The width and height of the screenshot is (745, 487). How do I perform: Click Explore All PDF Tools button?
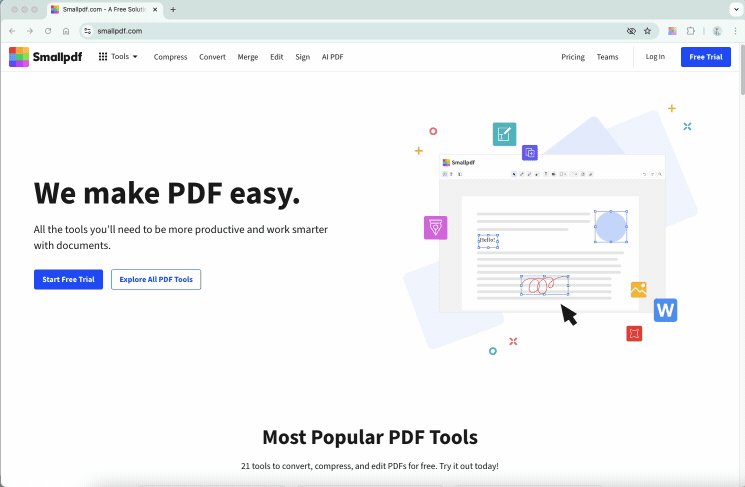[156, 279]
